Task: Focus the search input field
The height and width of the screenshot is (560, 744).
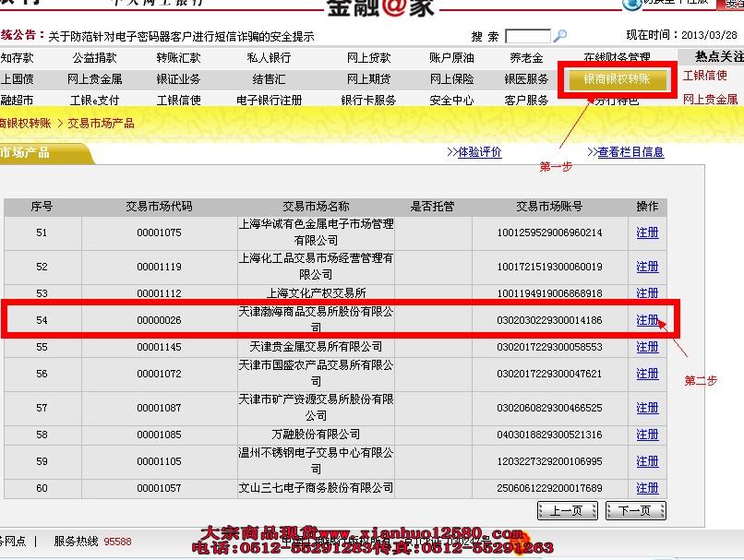Action: [x=528, y=36]
